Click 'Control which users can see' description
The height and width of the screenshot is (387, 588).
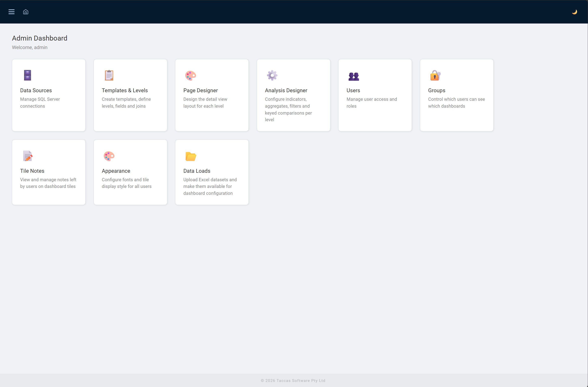click(x=457, y=103)
